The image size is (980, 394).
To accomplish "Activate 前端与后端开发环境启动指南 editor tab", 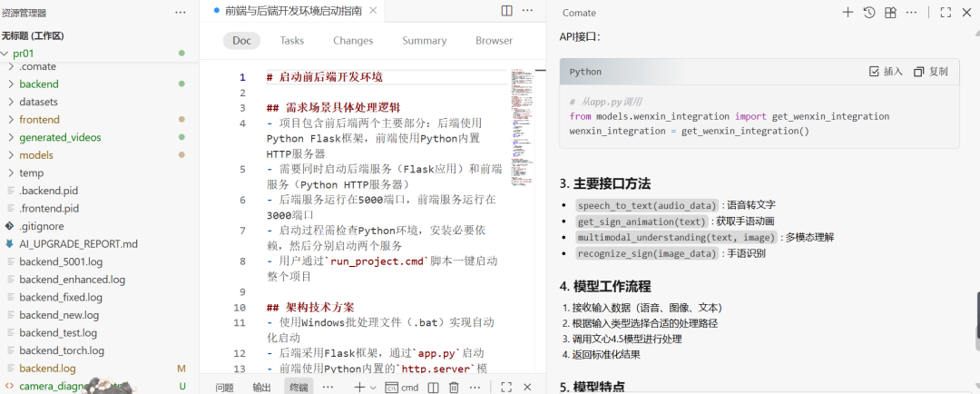I will tap(292, 11).
